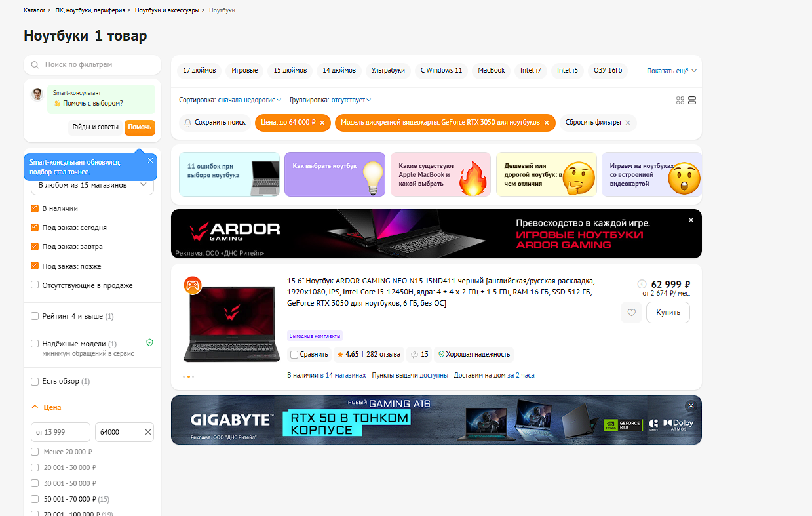Open grouping dropdown 'отсутствует'

[351, 100]
